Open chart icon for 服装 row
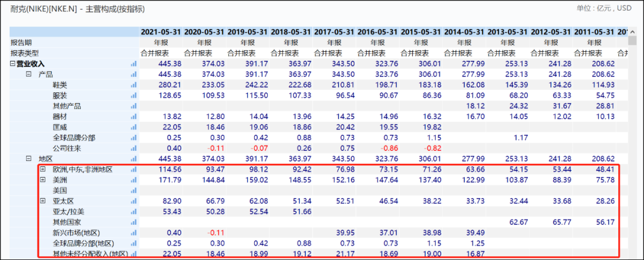Image resolution: width=644 pixels, height=260 pixels. pyautogui.click(x=133, y=95)
